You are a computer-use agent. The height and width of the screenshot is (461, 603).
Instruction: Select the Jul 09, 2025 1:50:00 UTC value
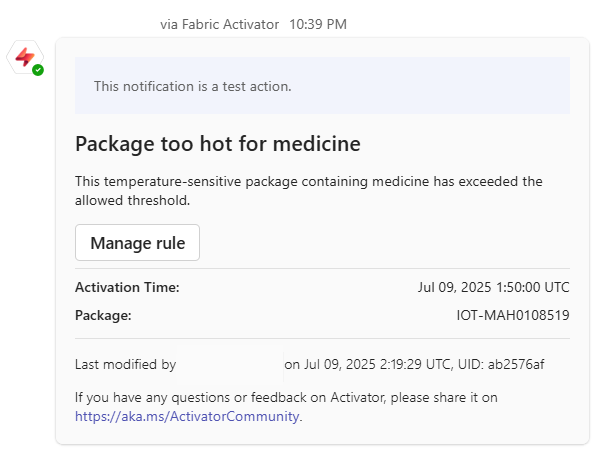click(493, 287)
